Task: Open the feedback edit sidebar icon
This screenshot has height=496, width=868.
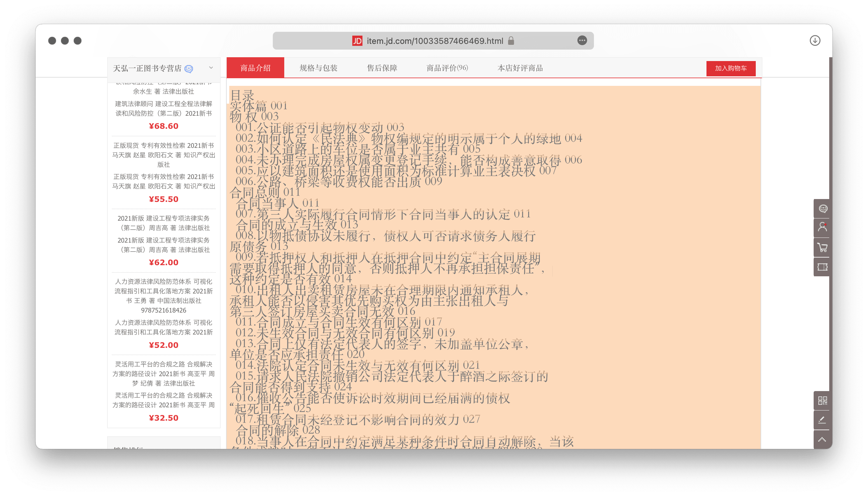Action: (x=823, y=420)
